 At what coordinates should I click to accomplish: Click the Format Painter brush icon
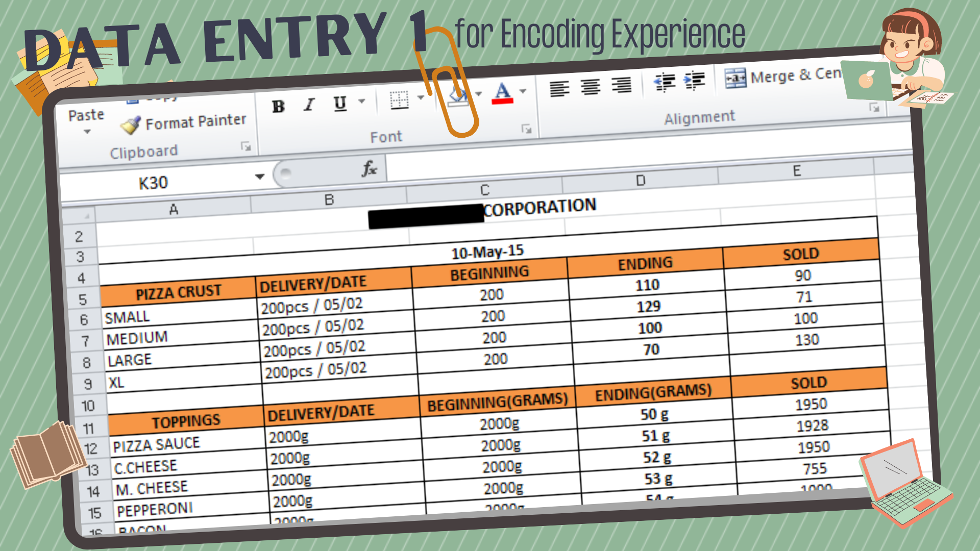pos(131,126)
